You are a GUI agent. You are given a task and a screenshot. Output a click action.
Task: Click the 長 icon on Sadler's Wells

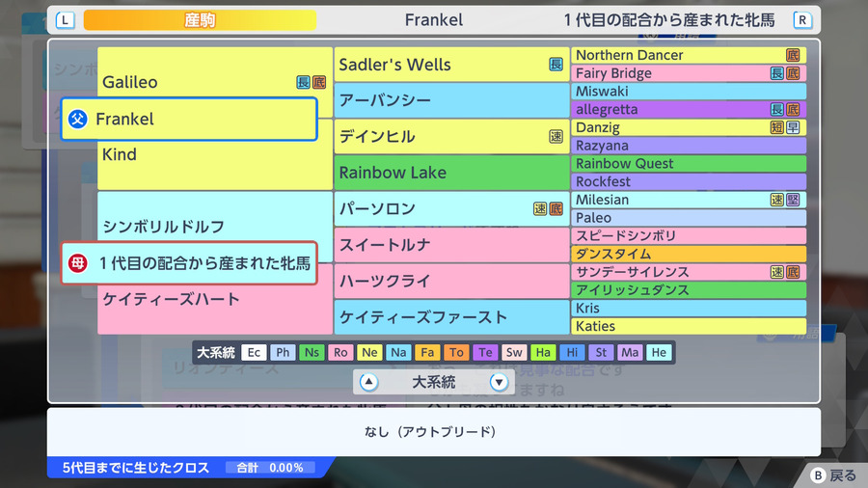[556, 65]
